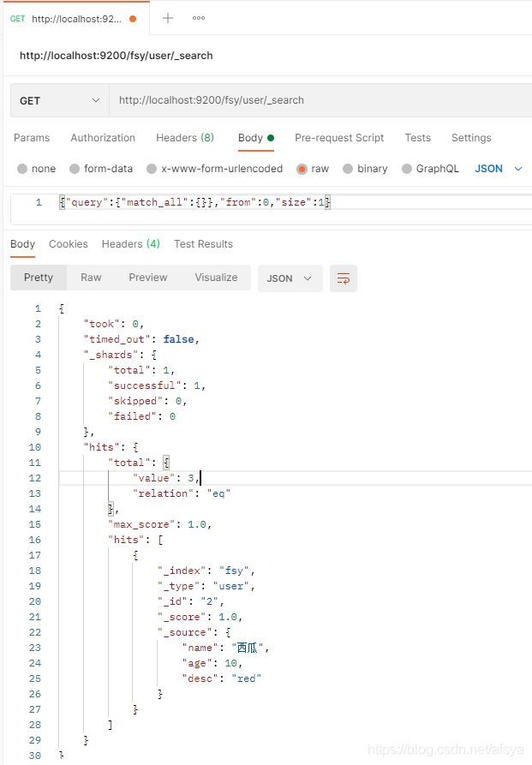Open the GET method dropdown
Image resolution: width=532 pixels, height=765 pixels.
tap(59, 100)
